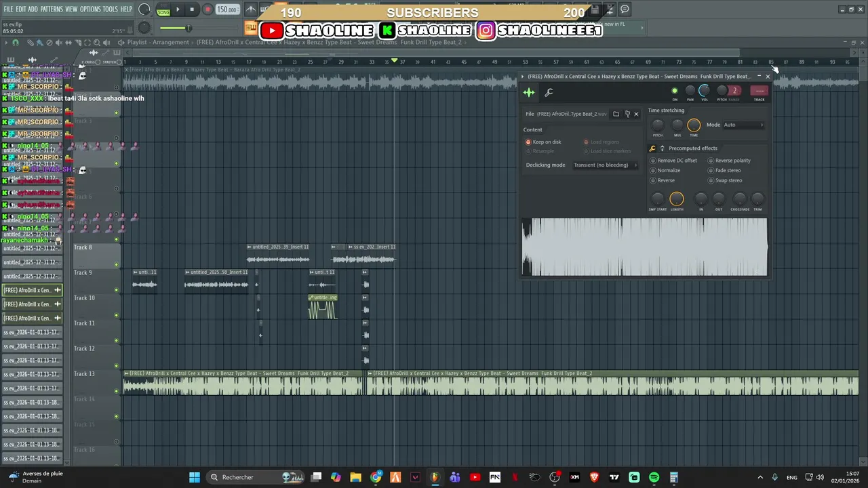Toggle the STRETCH checkbox
The height and width of the screenshot is (488, 868).
(x=119, y=62)
